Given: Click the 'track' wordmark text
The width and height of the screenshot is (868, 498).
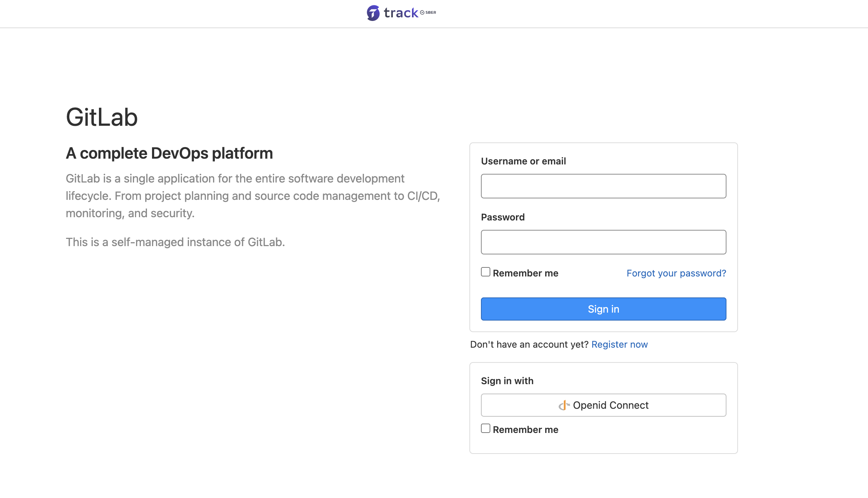Looking at the screenshot, I should point(401,13).
